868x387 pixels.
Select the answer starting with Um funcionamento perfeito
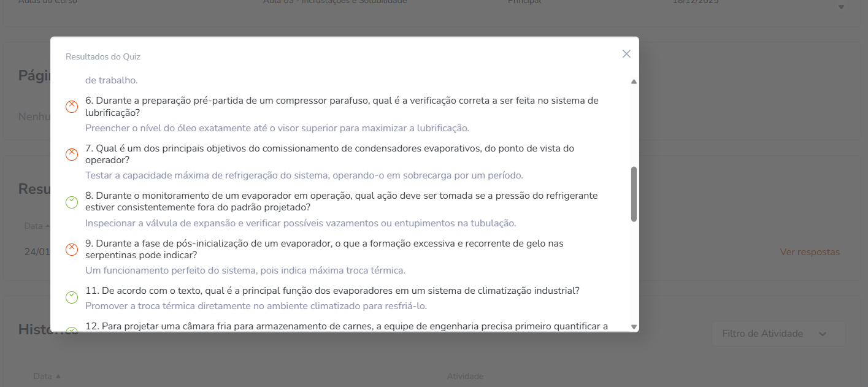[245, 270]
